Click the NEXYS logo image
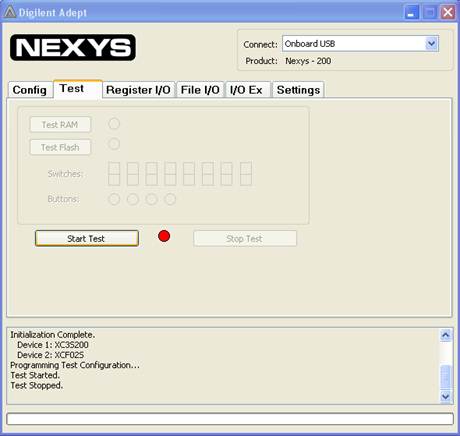 click(x=73, y=48)
